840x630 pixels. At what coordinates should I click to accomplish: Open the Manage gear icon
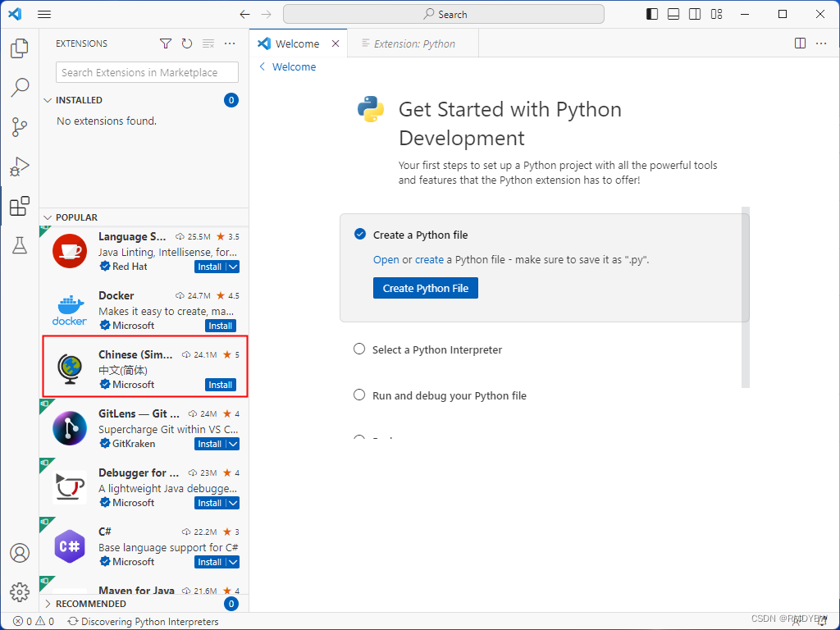click(x=19, y=591)
